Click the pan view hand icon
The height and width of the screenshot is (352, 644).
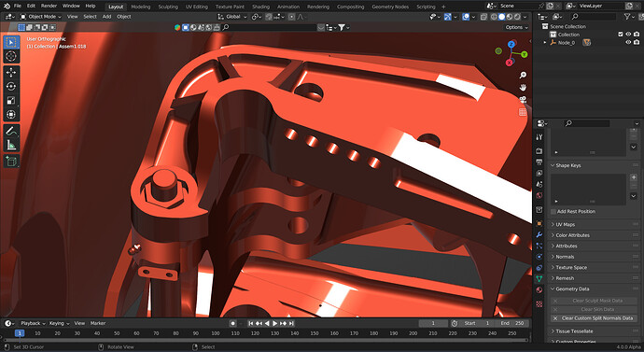(523, 88)
